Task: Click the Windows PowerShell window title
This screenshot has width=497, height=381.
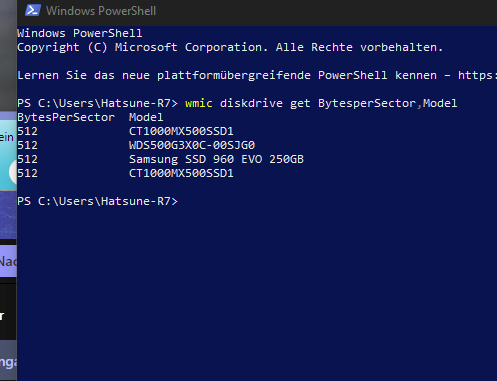Action: click(101, 11)
